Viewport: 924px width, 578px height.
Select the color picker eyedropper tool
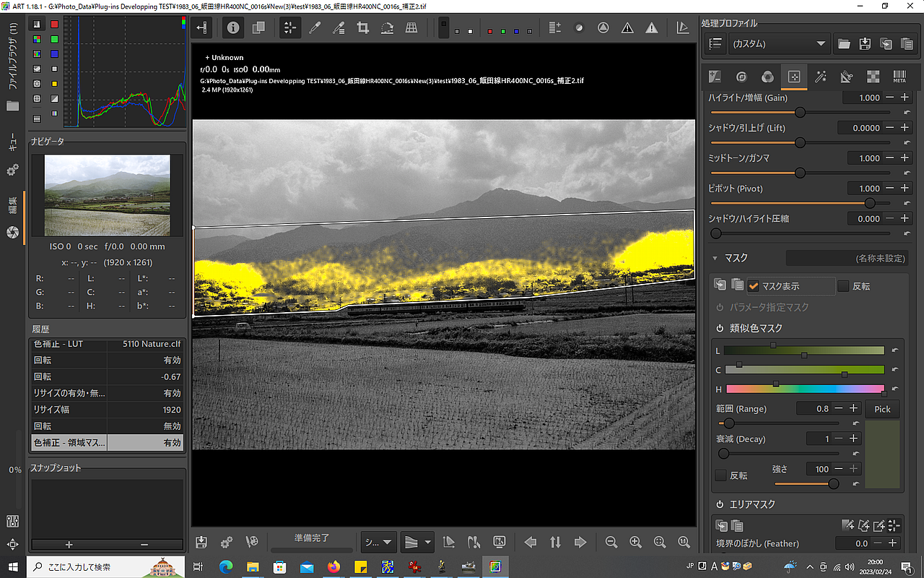315,28
